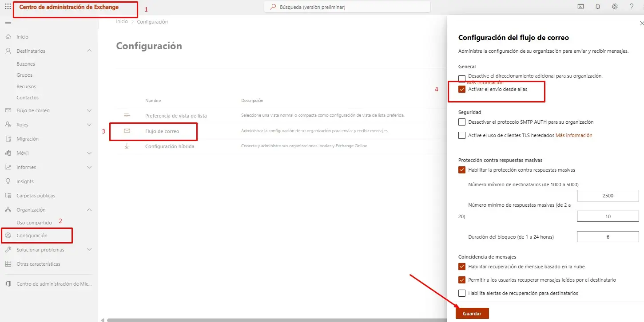The width and height of the screenshot is (644, 322).
Task: Click the Informes chart icon
Action: pos(8,167)
